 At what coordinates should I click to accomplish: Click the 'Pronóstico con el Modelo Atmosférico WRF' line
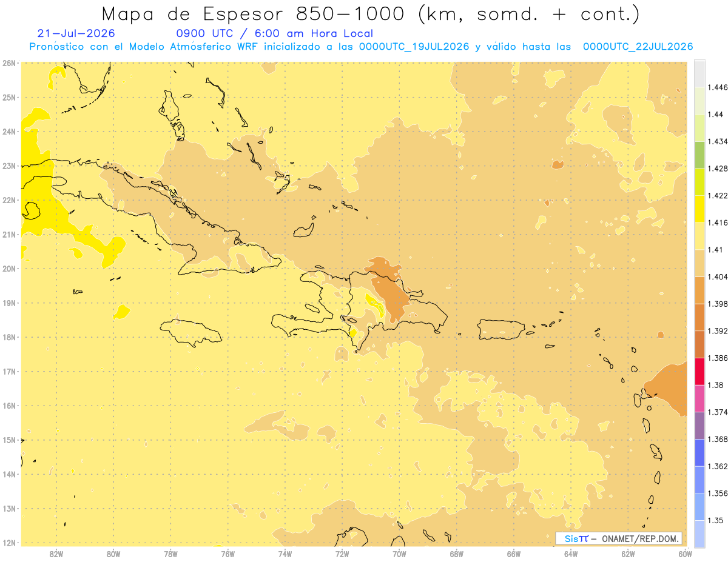tap(362, 46)
